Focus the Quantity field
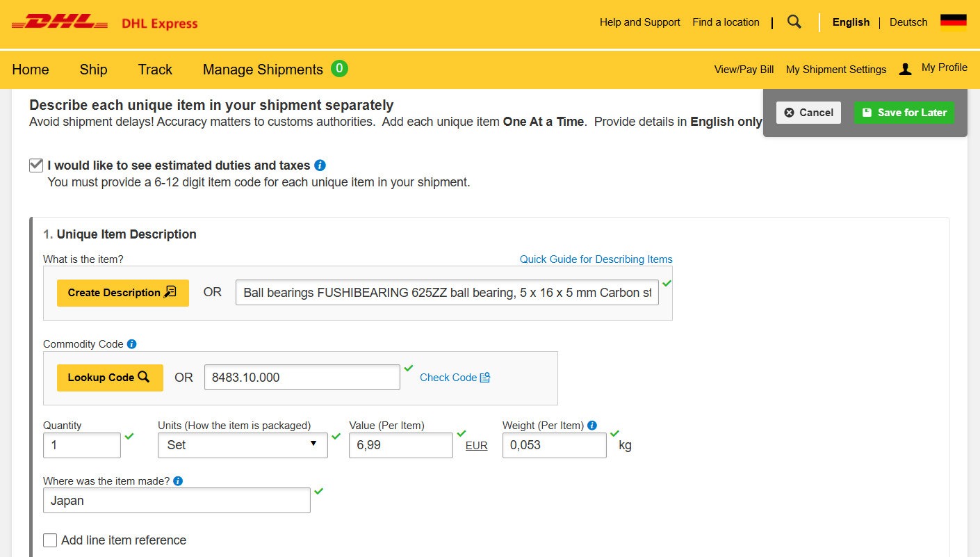The width and height of the screenshot is (980, 557). pyautogui.click(x=82, y=445)
